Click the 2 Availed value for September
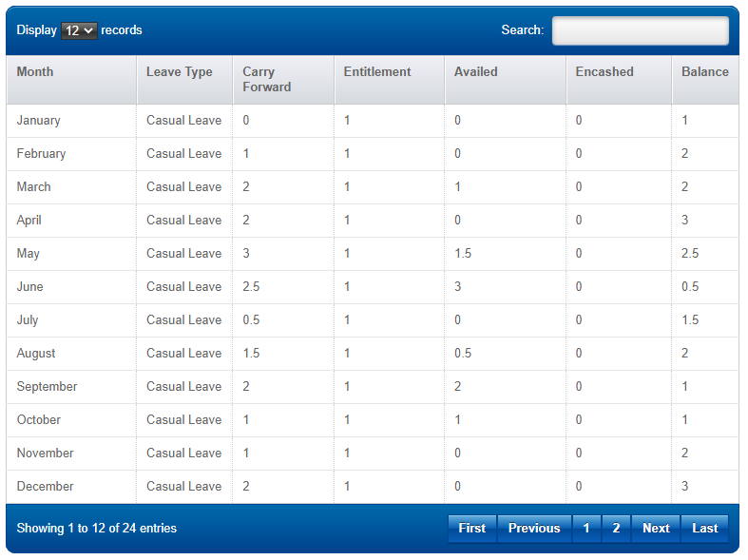 tap(457, 387)
